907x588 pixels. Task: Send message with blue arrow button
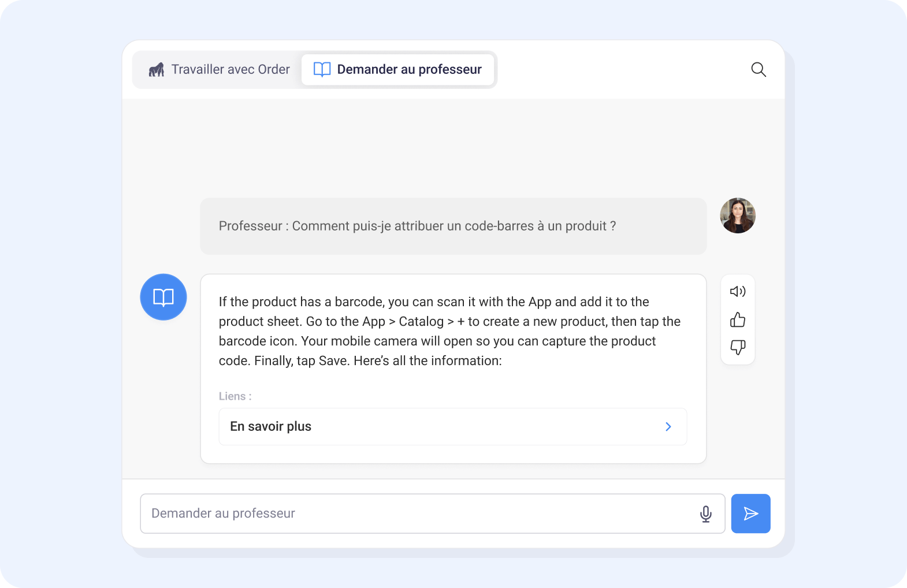click(x=750, y=513)
